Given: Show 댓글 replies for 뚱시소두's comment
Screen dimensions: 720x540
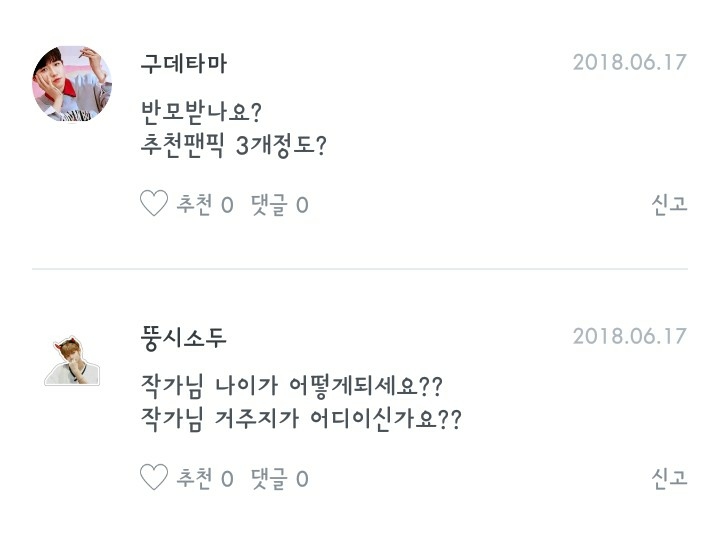Looking at the screenshot, I should 279,478.
